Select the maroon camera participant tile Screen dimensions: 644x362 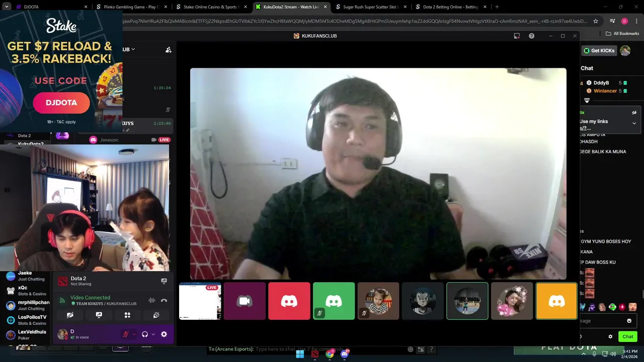(245, 301)
